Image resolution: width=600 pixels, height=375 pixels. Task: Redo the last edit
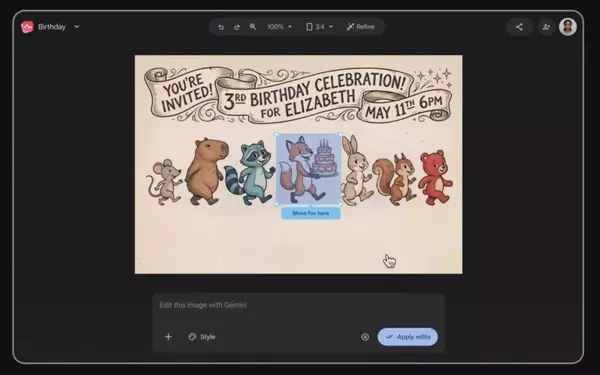tap(237, 27)
